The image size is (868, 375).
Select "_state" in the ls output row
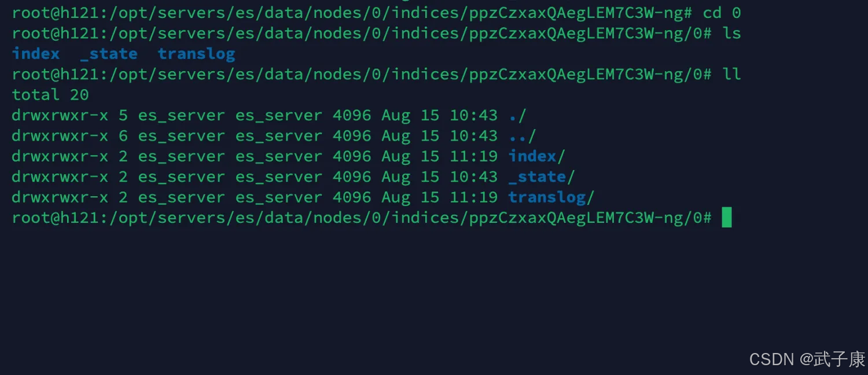(109, 54)
